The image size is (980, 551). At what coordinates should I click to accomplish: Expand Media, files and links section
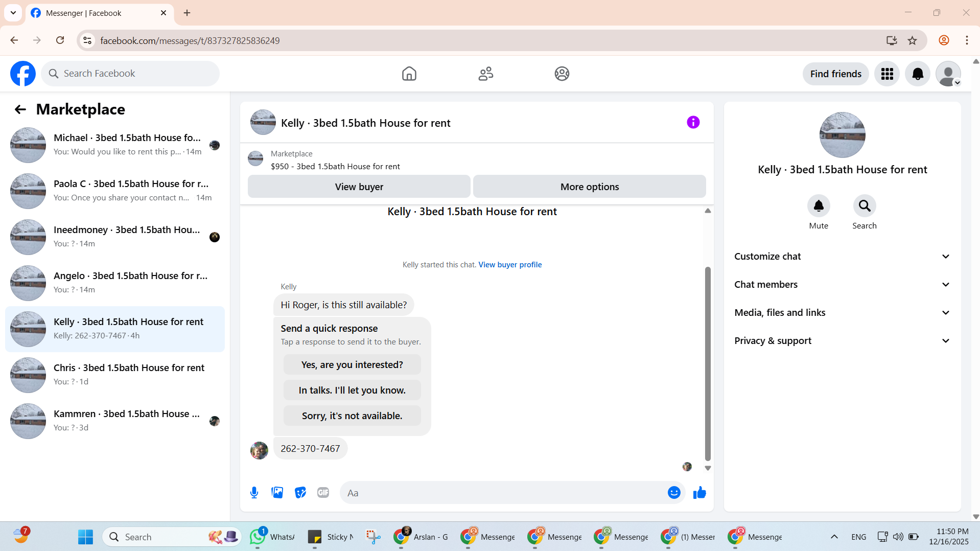coord(842,313)
